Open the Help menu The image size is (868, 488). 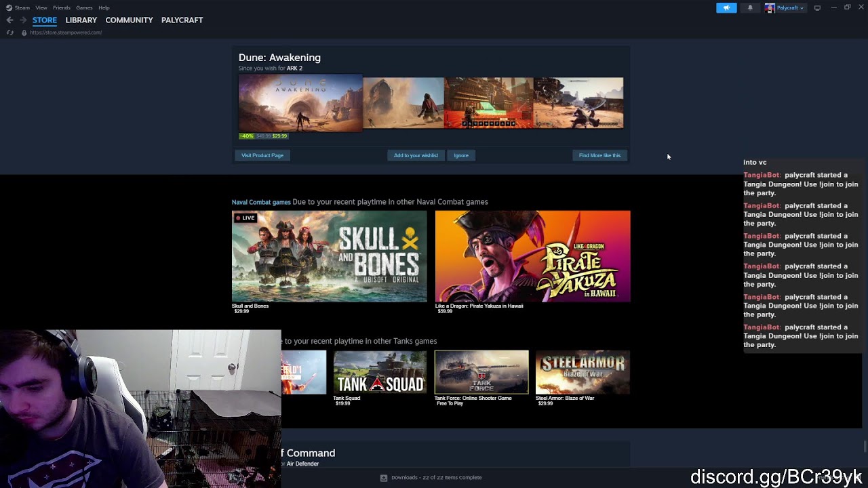point(104,7)
